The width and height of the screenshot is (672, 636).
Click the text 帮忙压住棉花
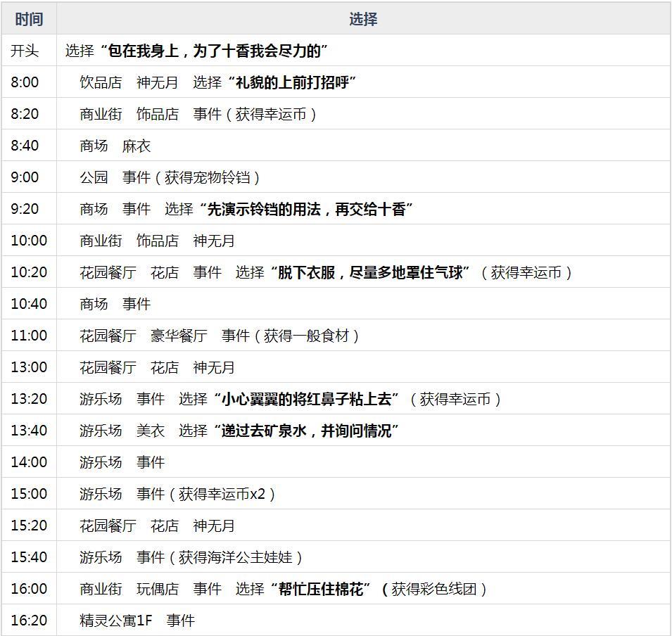pos(321,589)
